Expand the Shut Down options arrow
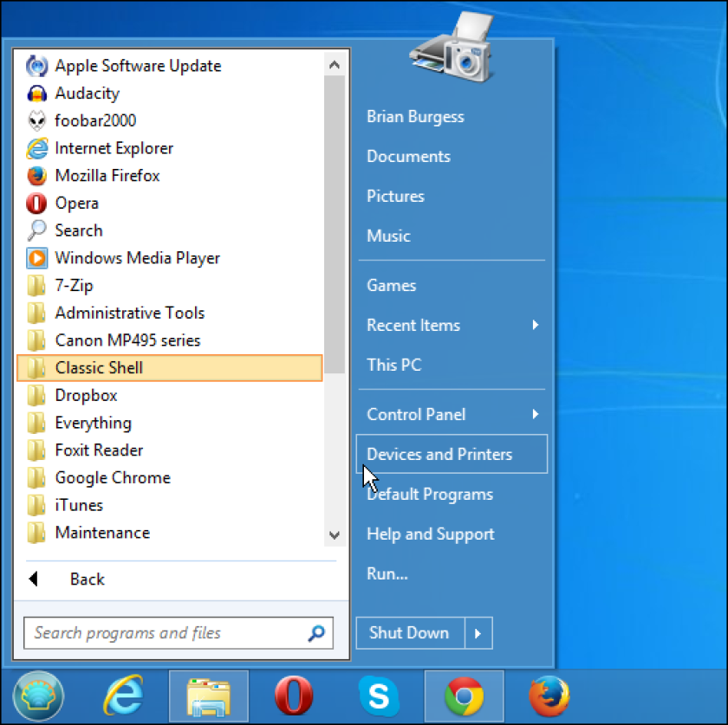Image resolution: width=728 pixels, height=725 pixels. (x=478, y=632)
